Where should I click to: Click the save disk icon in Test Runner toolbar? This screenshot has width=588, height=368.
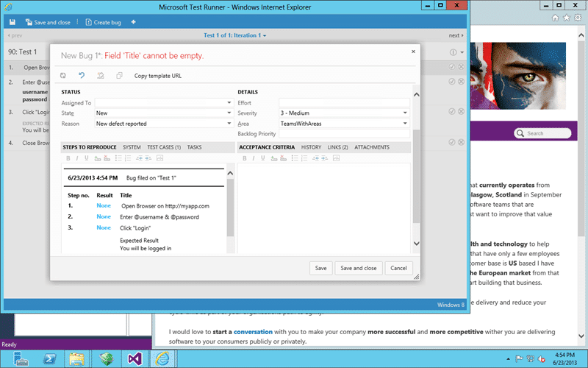(12, 22)
